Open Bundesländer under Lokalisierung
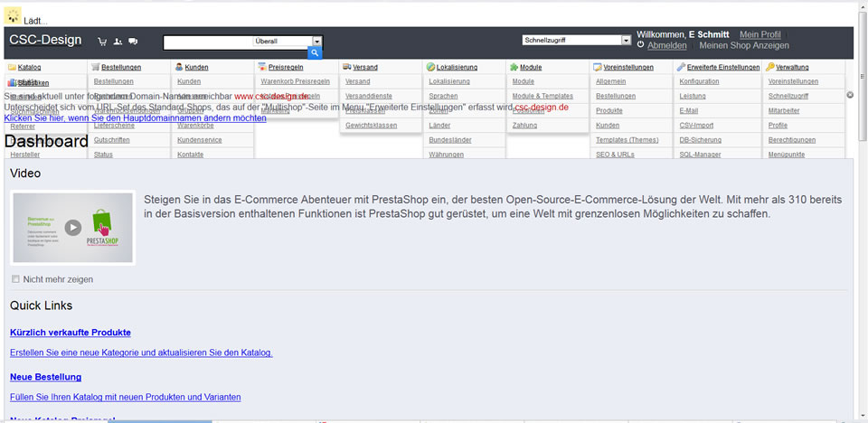The height and width of the screenshot is (423, 868). point(450,140)
